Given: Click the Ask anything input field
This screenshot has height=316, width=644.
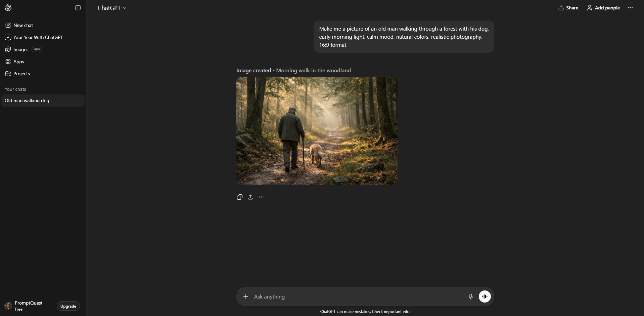Looking at the screenshot, I should [x=356, y=297].
